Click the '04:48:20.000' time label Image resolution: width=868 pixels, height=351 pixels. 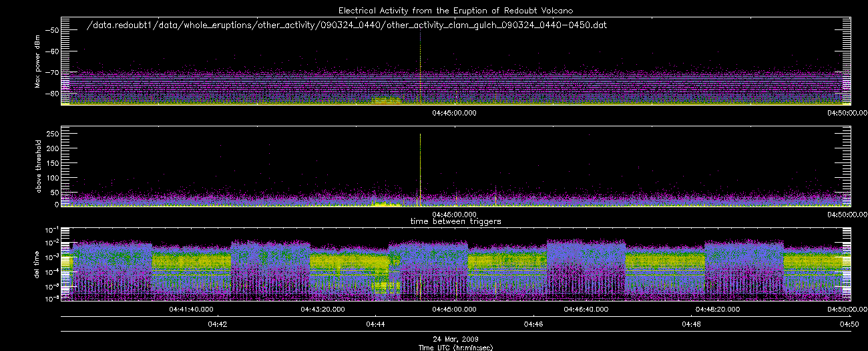718,310
